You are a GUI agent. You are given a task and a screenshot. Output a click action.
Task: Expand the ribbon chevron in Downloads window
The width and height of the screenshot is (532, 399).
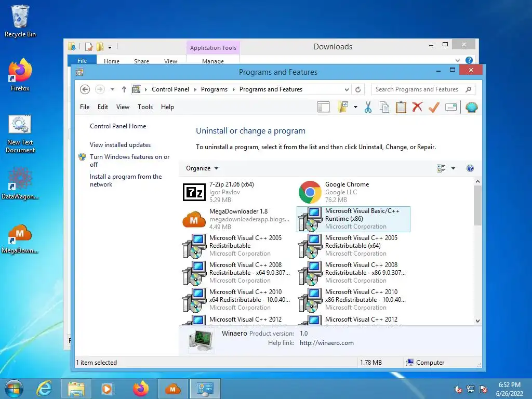(457, 60)
